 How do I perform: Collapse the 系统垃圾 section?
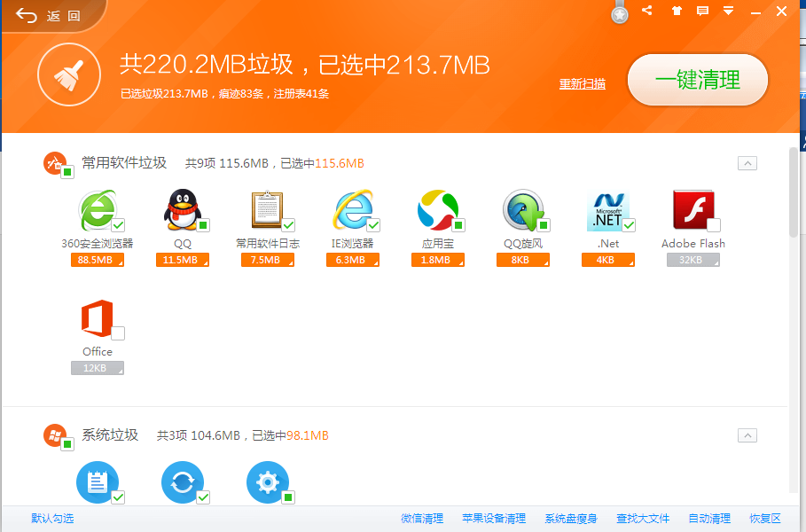point(747,436)
